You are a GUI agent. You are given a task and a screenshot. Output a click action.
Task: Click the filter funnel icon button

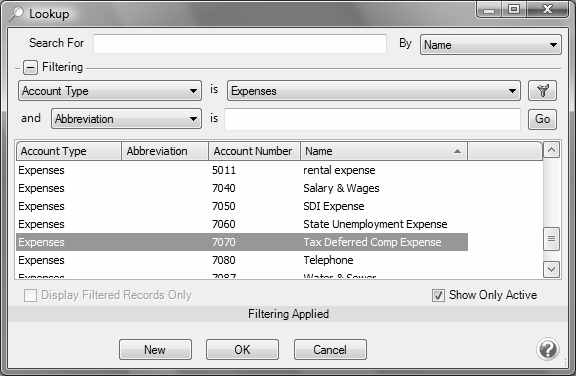pos(542,91)
